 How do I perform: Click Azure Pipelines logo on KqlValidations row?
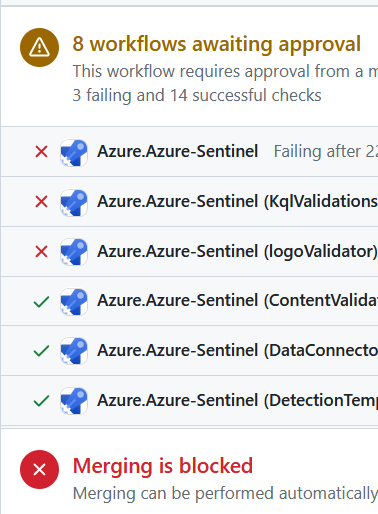tap(74, 202)
